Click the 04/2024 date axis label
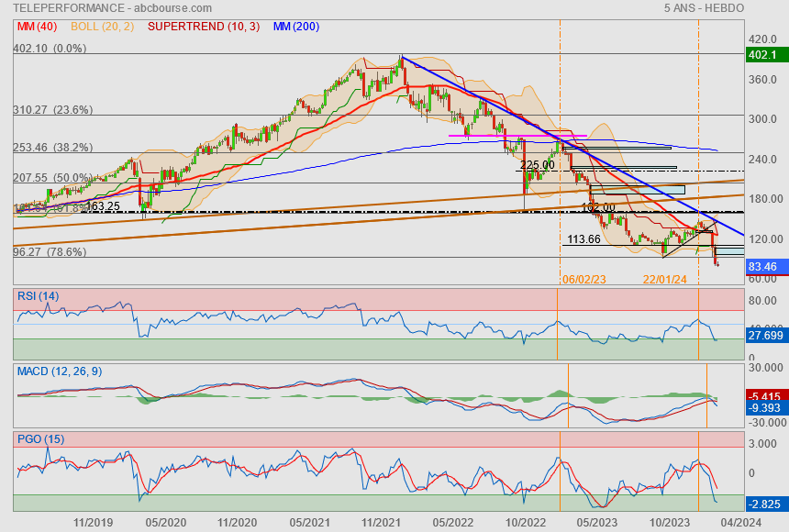 741,523
